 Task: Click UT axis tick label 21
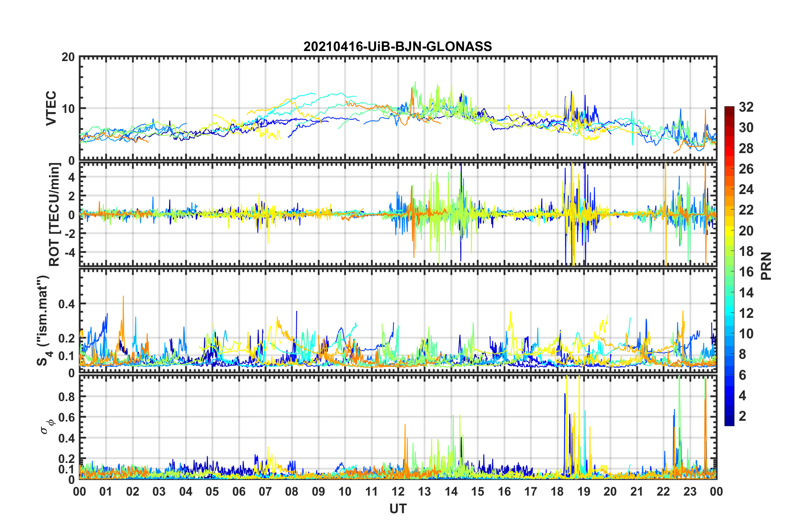pos(637,491)
